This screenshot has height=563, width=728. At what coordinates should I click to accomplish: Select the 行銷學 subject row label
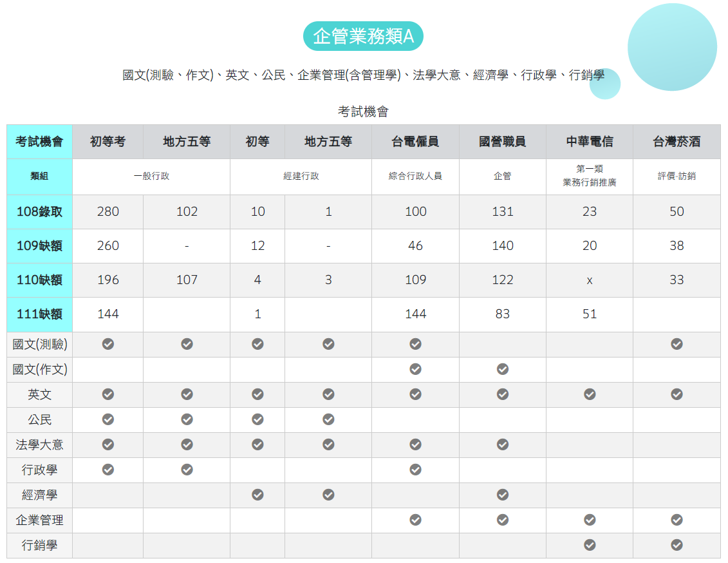pyautogui.click(x=39, y=546)
